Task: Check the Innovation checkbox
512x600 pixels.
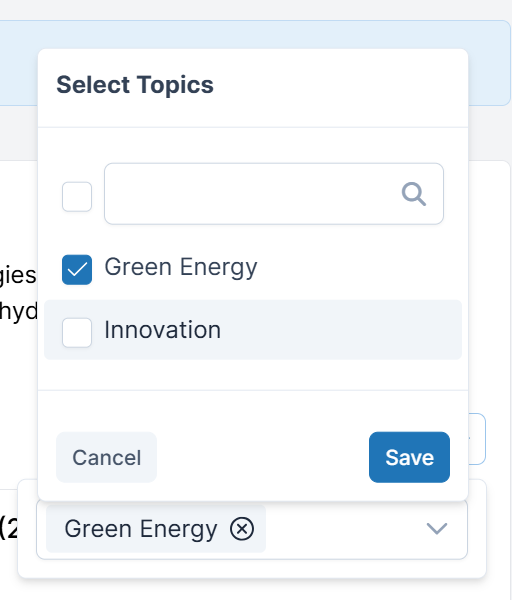Action: 77,333
